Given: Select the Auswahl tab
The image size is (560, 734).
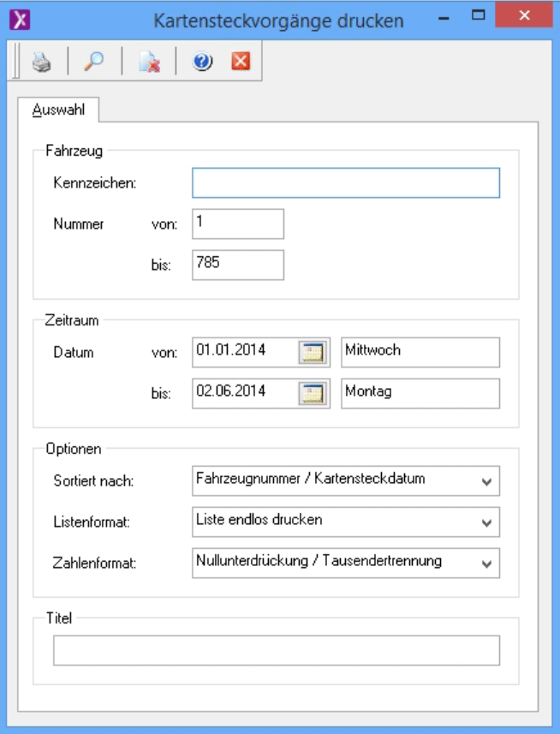Looking at the screenshot, I should tap(58, 110).
